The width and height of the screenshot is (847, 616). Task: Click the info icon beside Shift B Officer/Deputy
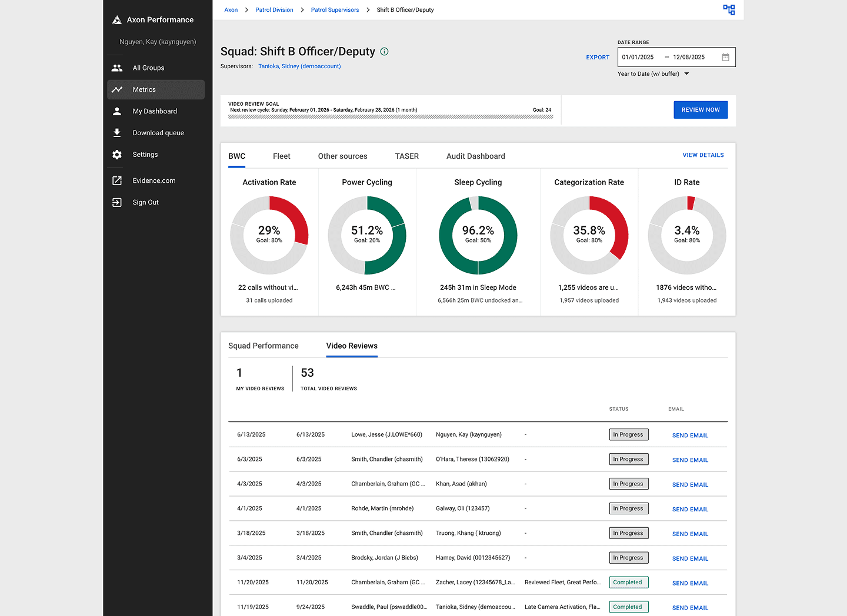tap(385, 52)
